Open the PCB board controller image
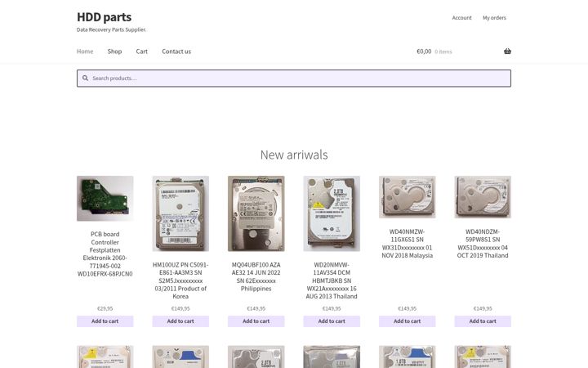Screen dimensions: 588x368 pos(105,198)
